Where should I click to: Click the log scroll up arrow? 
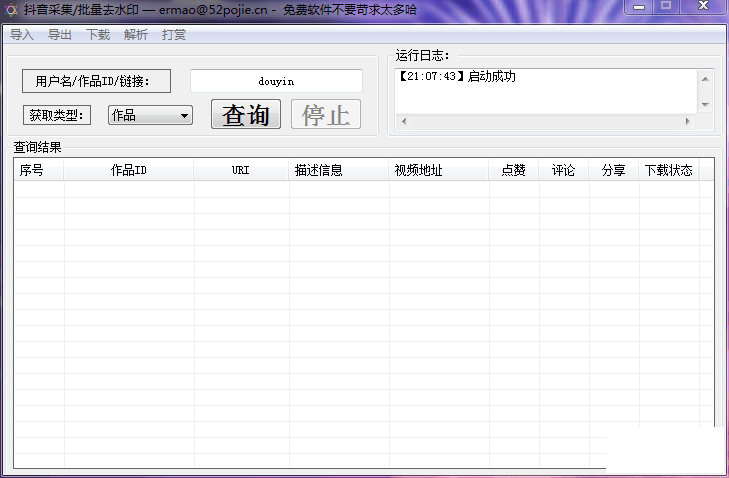705,79
